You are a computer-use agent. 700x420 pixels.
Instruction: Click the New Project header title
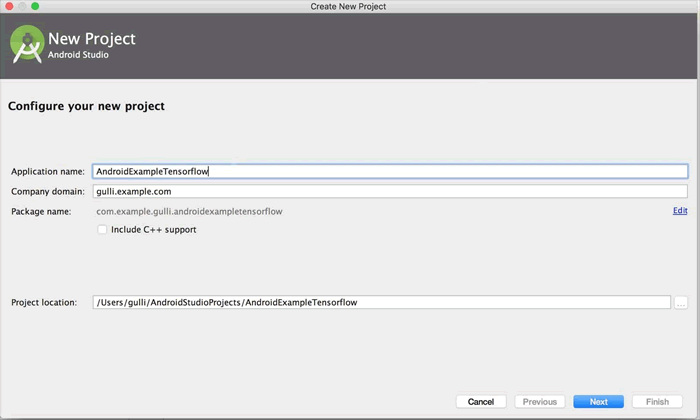coord(92,39)
